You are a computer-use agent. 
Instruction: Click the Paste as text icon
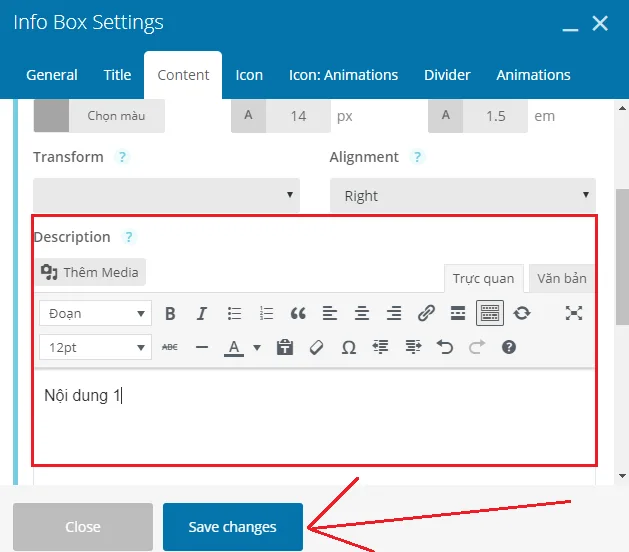(x=285, y=347)
